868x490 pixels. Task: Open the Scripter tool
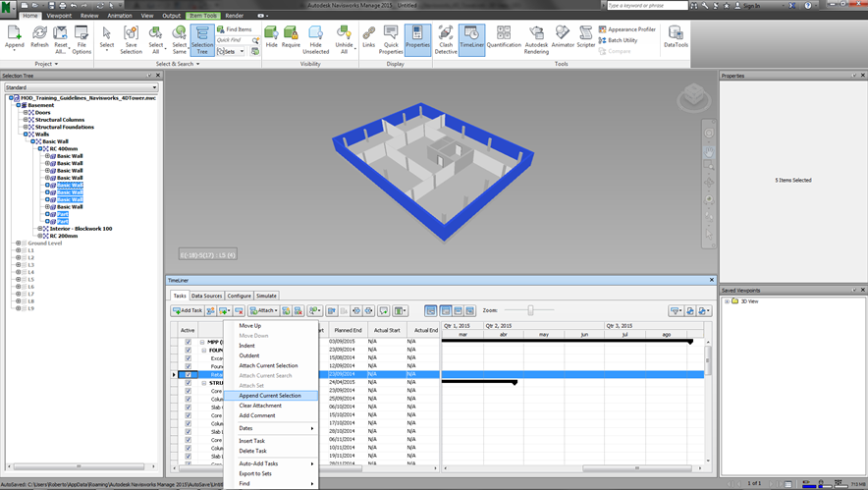pos(585,37)
